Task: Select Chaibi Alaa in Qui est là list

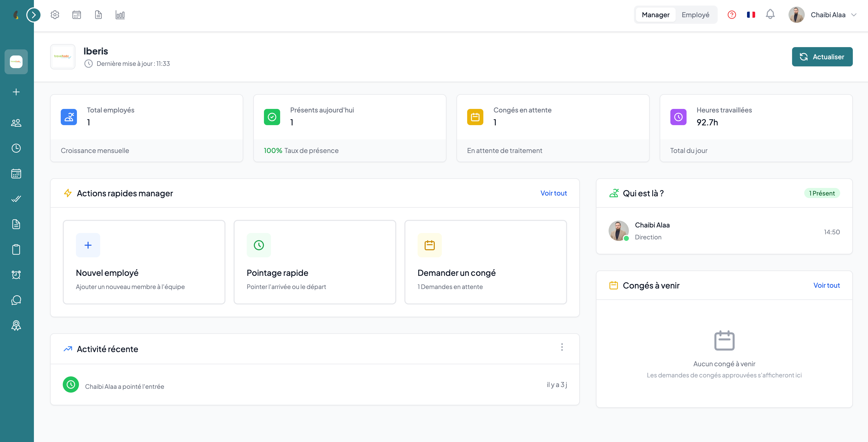Action: click(x=724, y=231)
